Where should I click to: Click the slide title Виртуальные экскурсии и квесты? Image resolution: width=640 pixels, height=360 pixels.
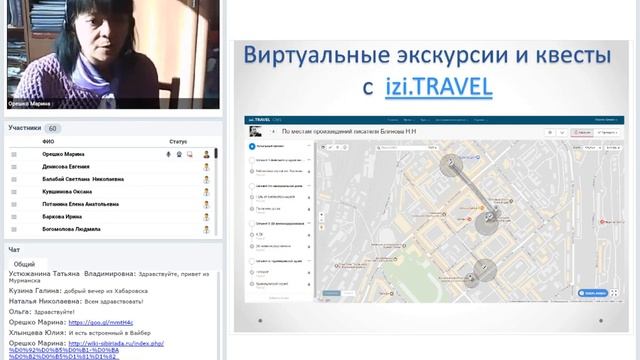[427, 55]
